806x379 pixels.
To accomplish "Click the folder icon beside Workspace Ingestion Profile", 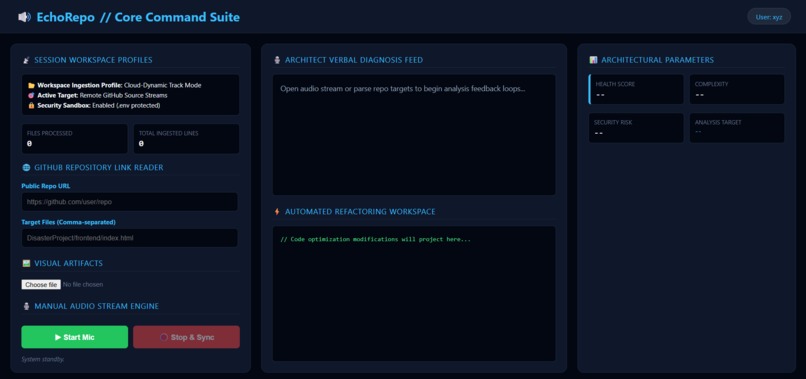I will coord(31,85).
